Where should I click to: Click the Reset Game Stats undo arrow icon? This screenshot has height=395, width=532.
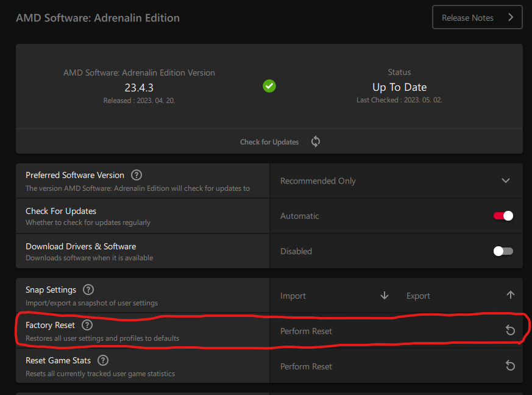tap(510, 366)
